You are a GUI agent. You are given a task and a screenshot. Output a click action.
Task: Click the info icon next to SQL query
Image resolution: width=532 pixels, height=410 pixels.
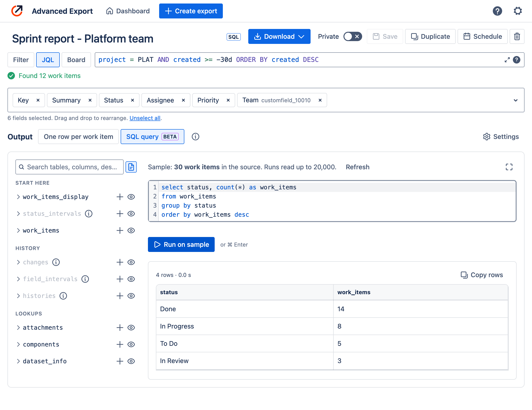[195, 137]
